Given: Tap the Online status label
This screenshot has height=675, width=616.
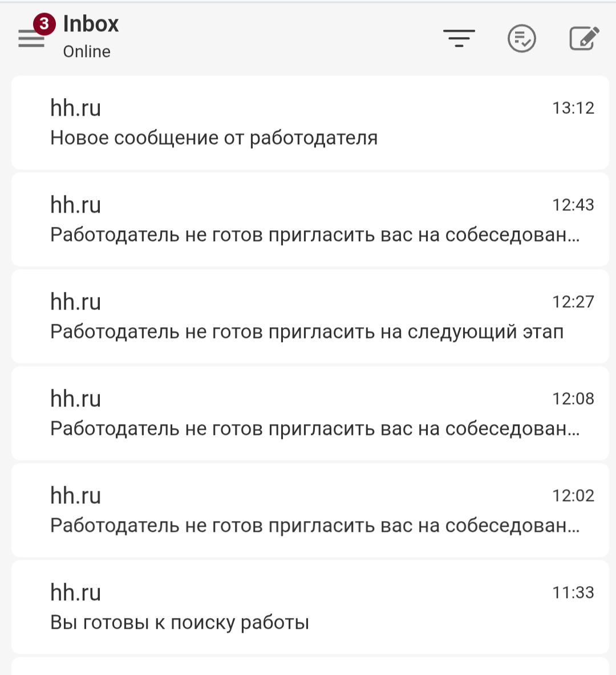Looking at the screenshot, I should [87, 52].
